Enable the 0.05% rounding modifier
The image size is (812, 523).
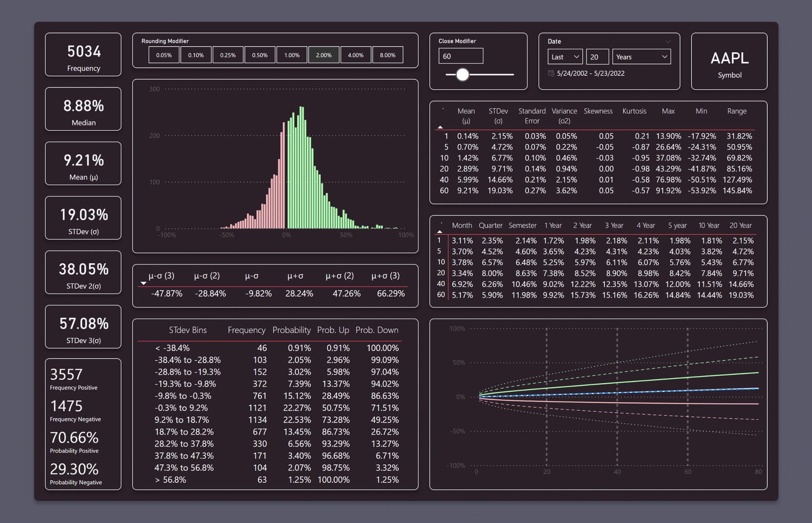coord(164,55)
